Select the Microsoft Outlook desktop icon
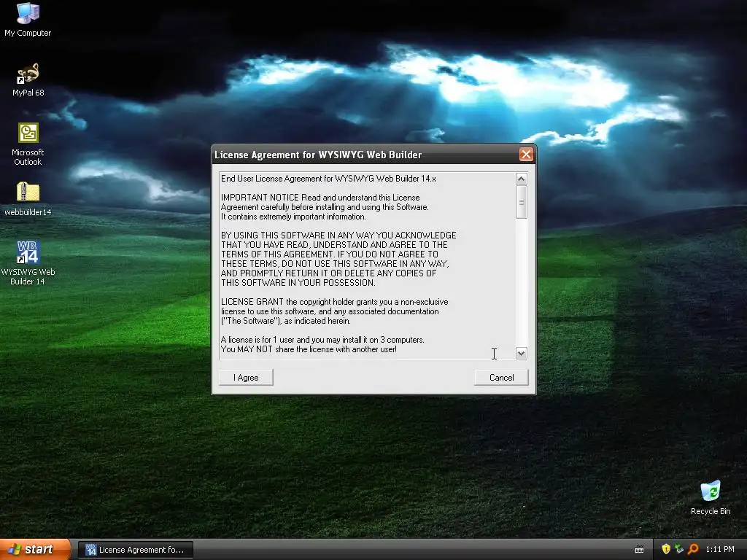Image resolution: width=747 pixels, height=560 pixels. click(28, 144)
